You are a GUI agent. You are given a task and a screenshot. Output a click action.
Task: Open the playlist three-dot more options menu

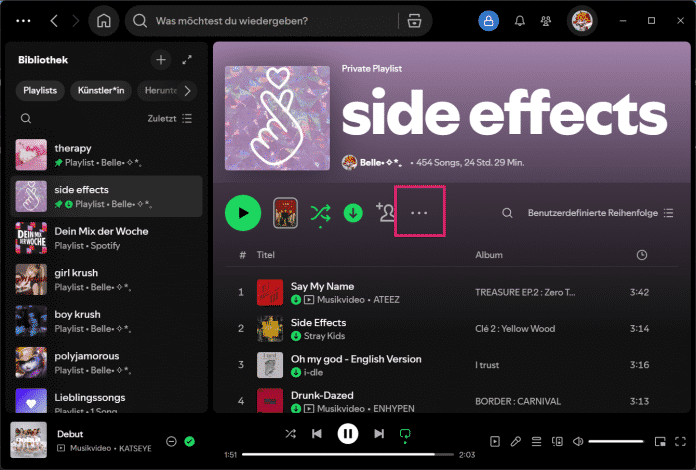coord(420,213)
